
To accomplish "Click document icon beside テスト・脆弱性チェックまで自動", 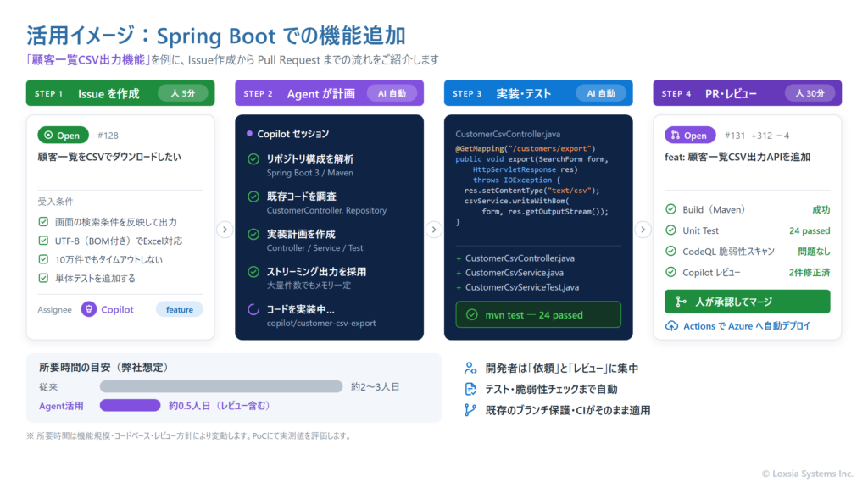I will tap(470, 389).
